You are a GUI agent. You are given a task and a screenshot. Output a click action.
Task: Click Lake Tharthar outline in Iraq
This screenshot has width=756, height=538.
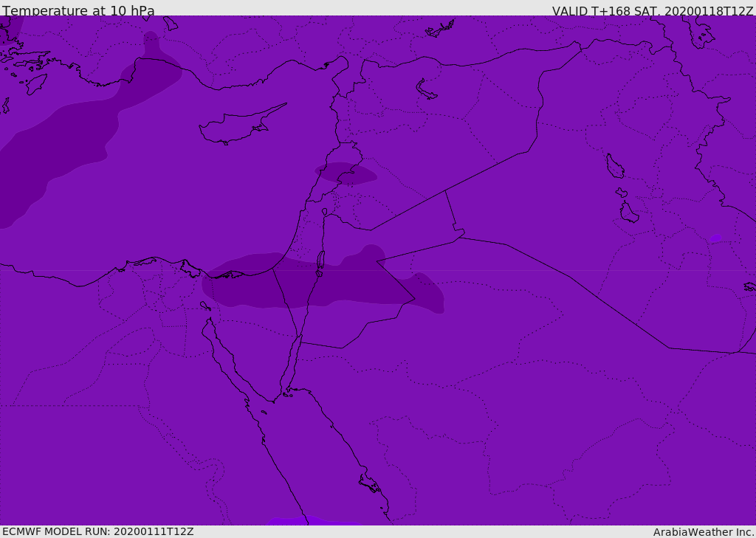(x=614, y=166)
